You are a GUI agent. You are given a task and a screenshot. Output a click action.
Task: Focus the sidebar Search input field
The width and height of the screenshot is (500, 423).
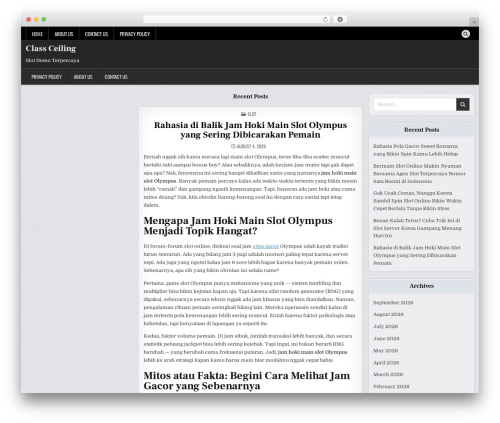(415, 104)
